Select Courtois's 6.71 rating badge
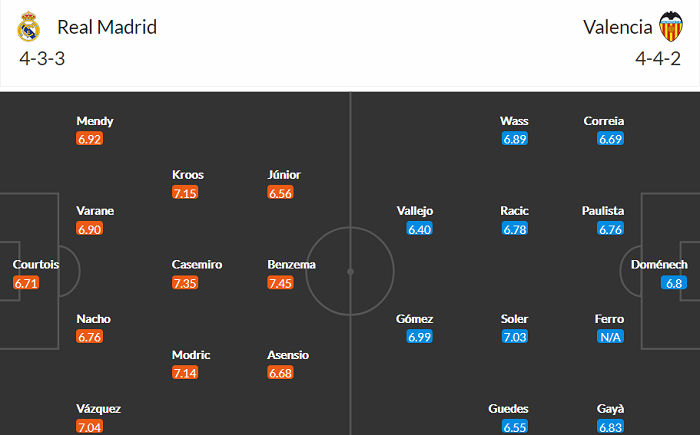Viewport: 700px width, 435px height. coord(26,283)
